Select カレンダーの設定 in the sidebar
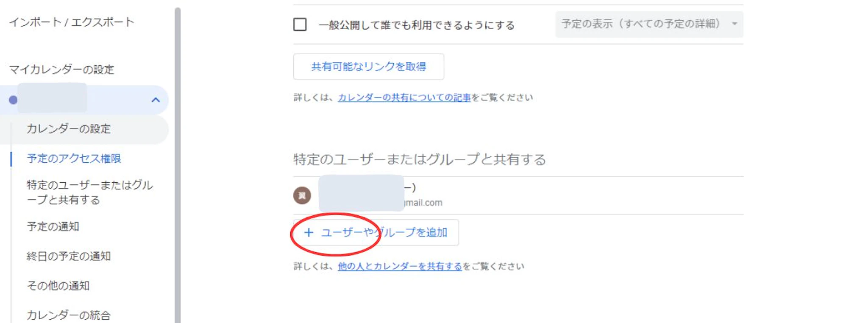Image resolution: width=868 pixels, height=323 pixels. pyautogui.click(x=69, y=129)
